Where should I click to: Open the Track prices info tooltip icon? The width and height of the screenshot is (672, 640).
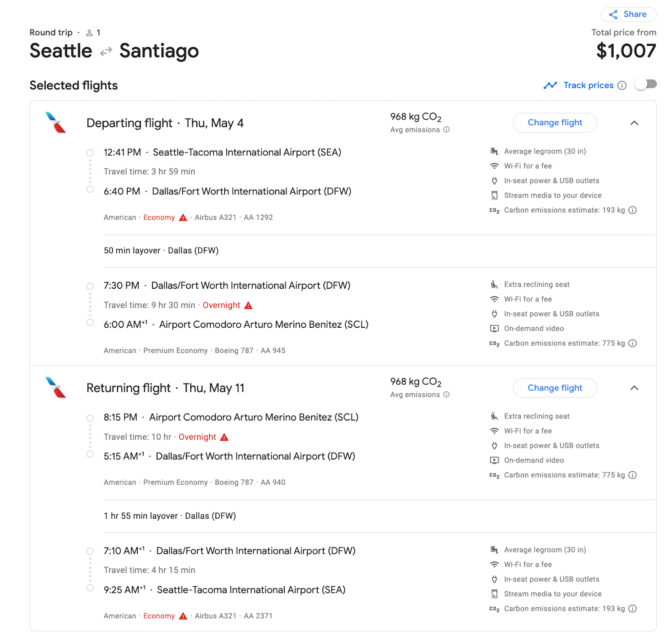(622, 85)
